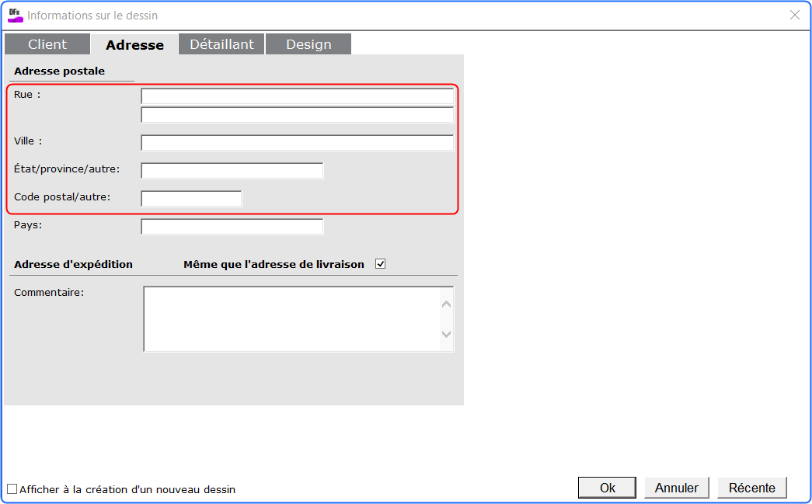Select the Adresse tab

134,44
